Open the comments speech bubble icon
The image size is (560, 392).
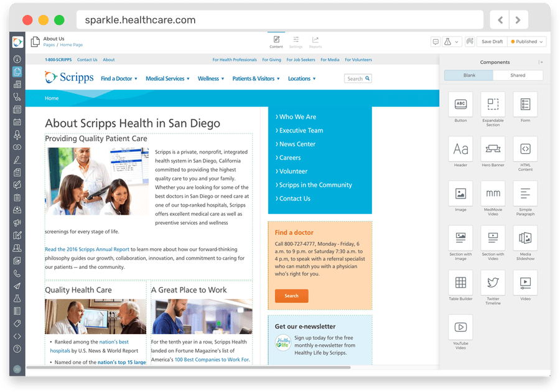pyautogui.click(x=436, y=42)
